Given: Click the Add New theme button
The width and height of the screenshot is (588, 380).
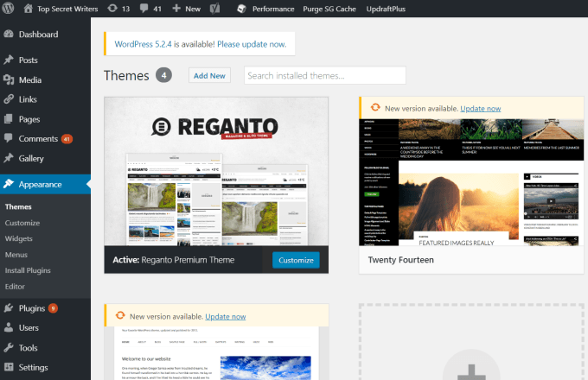Looking at the screenshot, I should (209, 75).
